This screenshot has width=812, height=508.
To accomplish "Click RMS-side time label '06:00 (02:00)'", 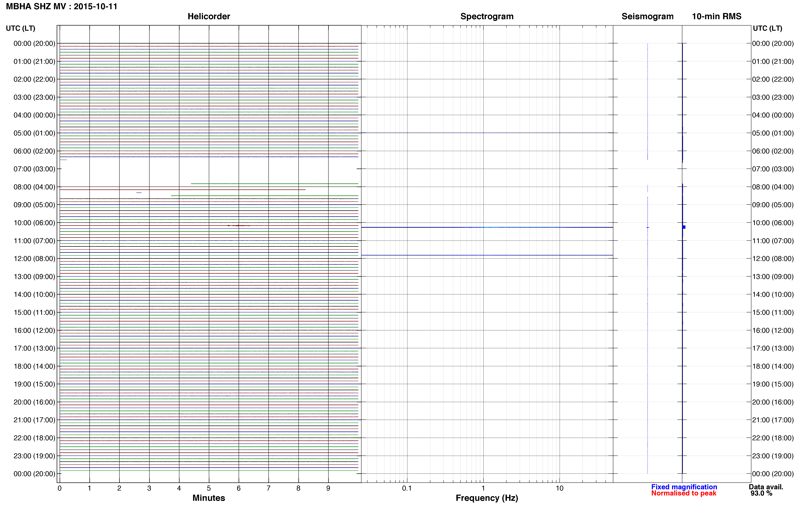I will click(x=773, y=151).
